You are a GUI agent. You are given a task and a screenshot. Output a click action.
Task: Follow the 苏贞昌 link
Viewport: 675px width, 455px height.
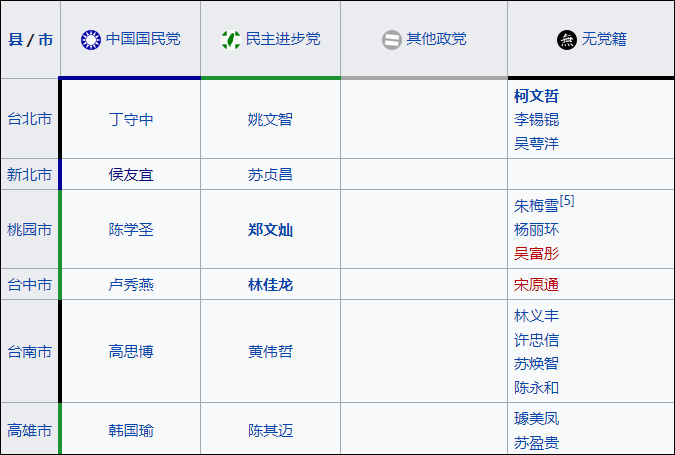pos(270,174)
